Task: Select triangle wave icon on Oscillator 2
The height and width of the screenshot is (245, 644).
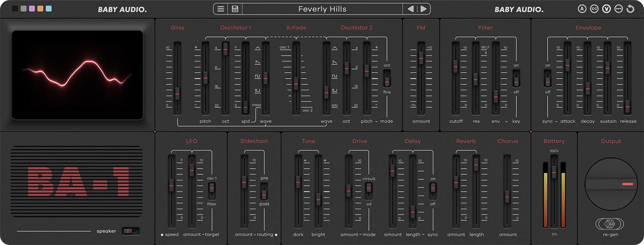Action: [x=334, y=48]
